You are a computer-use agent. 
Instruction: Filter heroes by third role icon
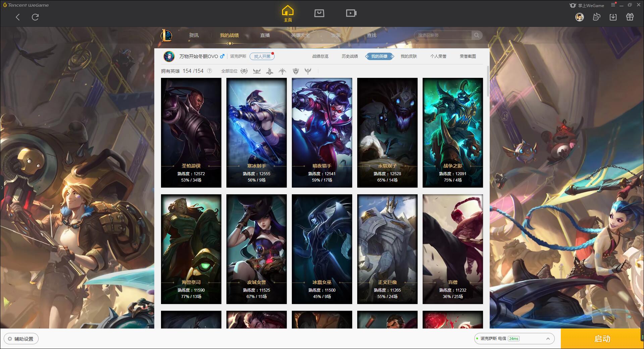pyautogui.click(x=270, y=71)
